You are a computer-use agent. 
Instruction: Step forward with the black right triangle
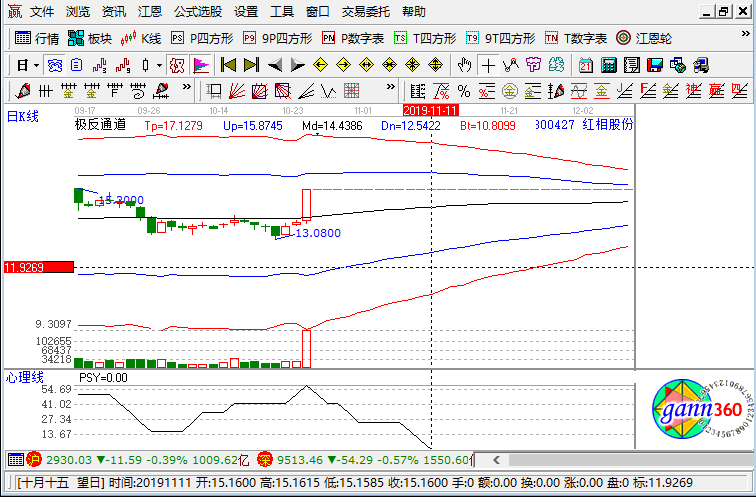click(x=297, y=65)
